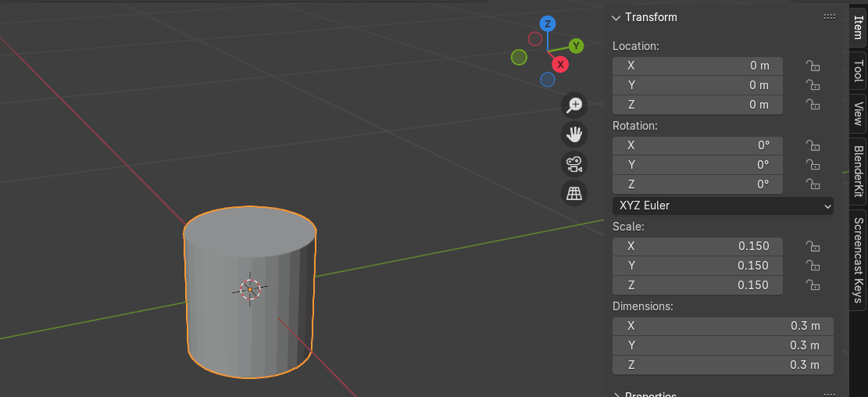868x397 pixels.
Task: Open the Screencast Keys tab
Action: [x=858, y=259]
